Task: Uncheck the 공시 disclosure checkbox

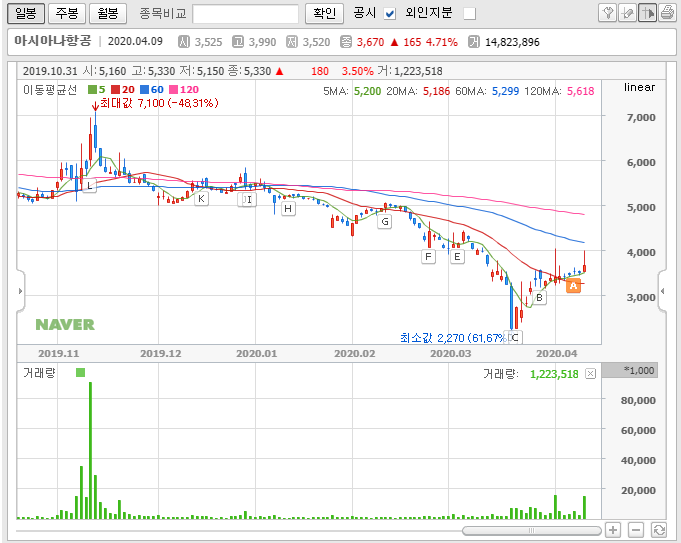Action: tap(390, 14)
